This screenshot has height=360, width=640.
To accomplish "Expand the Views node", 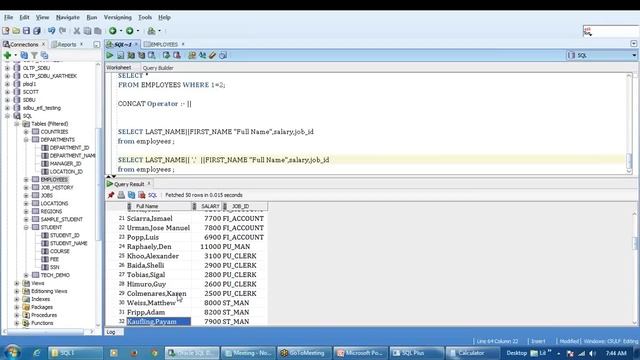I will coord(17,283).
